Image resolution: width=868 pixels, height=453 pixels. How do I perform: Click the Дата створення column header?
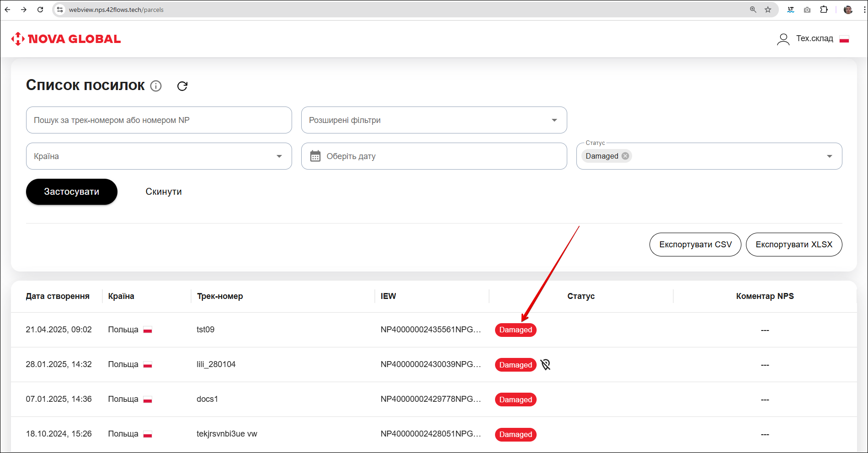click(58, 296)
